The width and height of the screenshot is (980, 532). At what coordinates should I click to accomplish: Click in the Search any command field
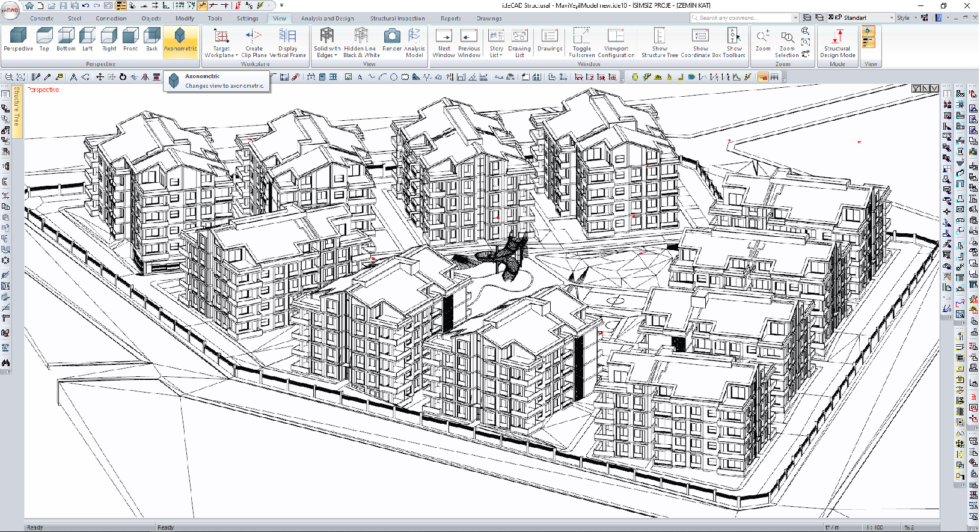(x=741, y=18)
